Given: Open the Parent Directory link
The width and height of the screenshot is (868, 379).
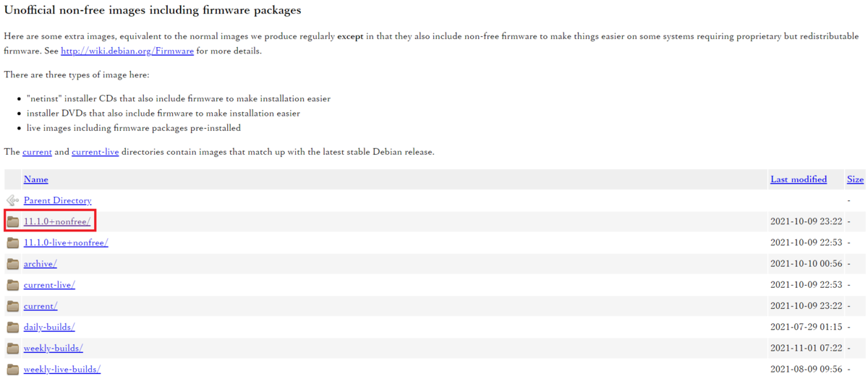Looking at the screenshot, I should tap(57, 200).
